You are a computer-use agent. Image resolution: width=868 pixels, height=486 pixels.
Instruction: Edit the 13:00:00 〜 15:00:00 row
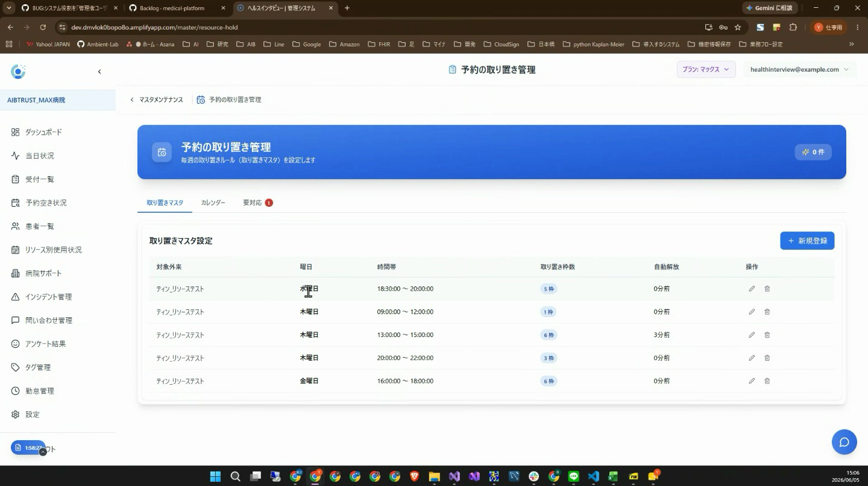[752, 335]
